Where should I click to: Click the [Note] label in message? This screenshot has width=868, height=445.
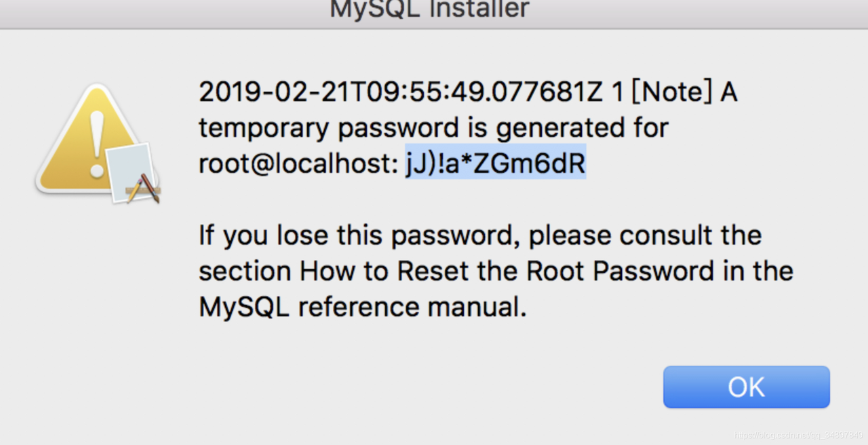point(671,92)
